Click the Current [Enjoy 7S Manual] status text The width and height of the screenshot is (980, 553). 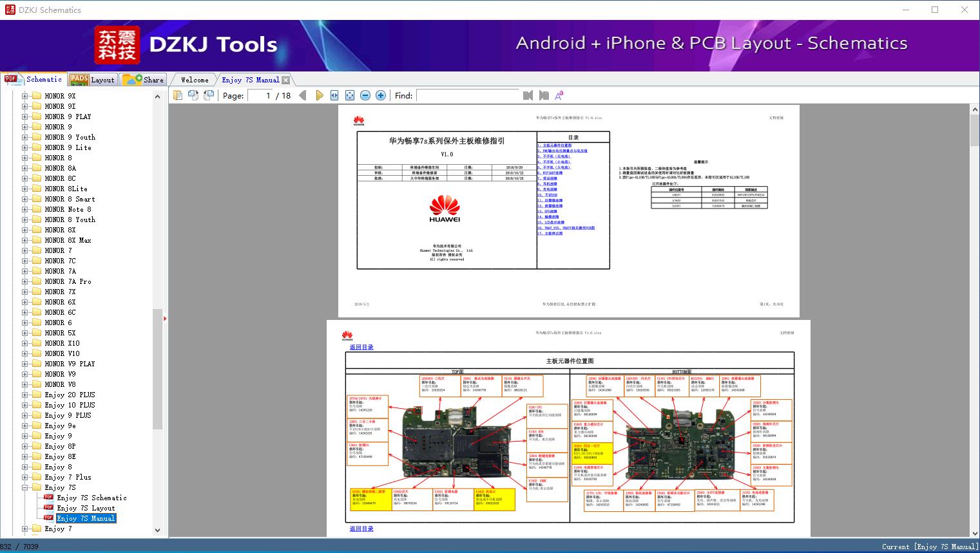point(929,547)
